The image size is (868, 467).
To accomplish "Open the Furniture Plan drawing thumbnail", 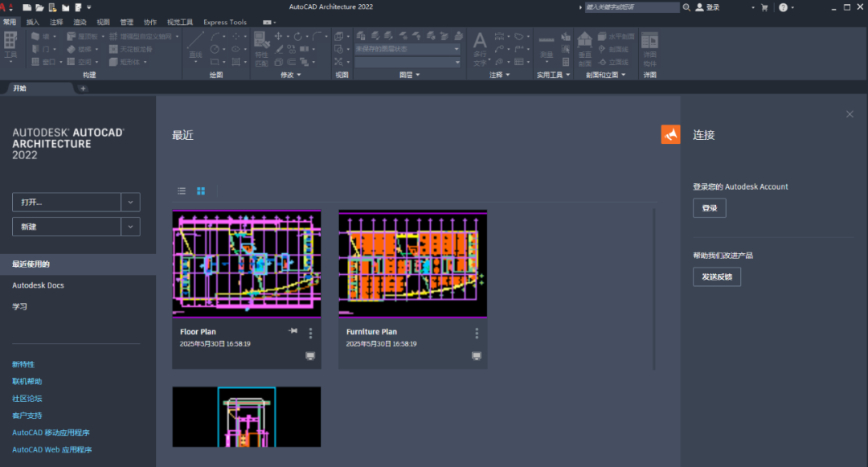I will tap(412, 264).
